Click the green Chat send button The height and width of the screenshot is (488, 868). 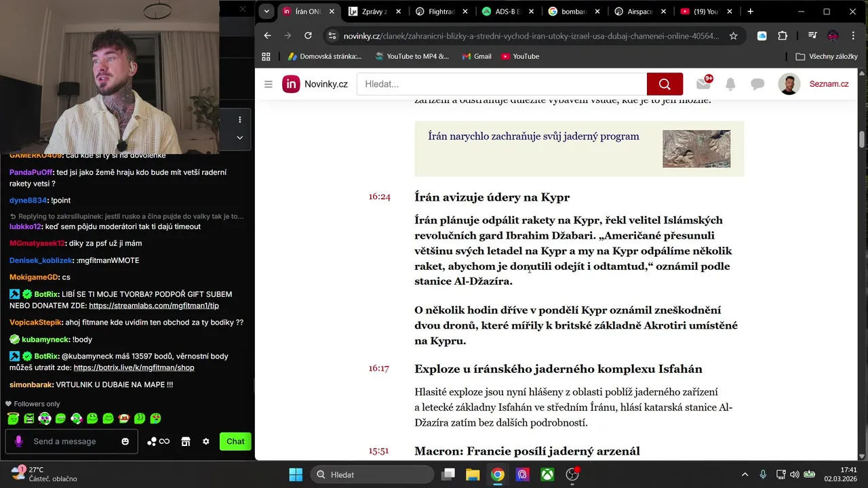click(235, 441)
